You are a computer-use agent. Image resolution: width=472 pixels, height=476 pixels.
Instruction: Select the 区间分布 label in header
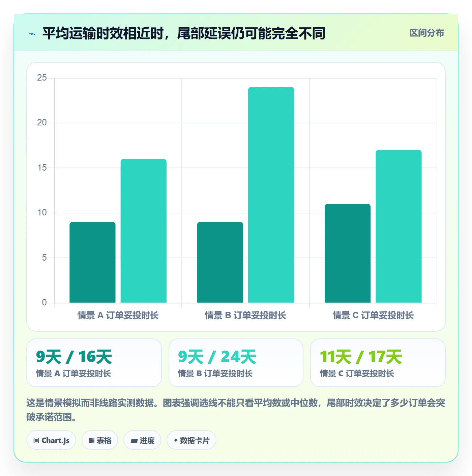[x=427, y=33]
